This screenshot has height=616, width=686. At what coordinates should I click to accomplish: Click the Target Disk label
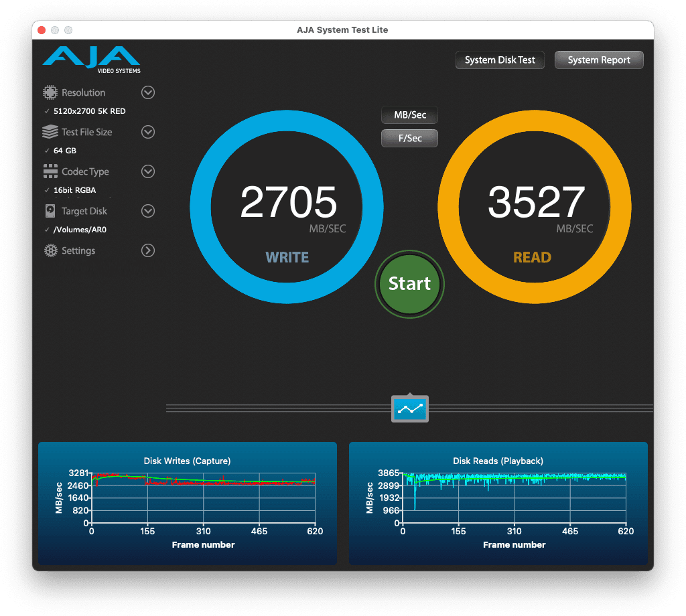tap(84, 211)
